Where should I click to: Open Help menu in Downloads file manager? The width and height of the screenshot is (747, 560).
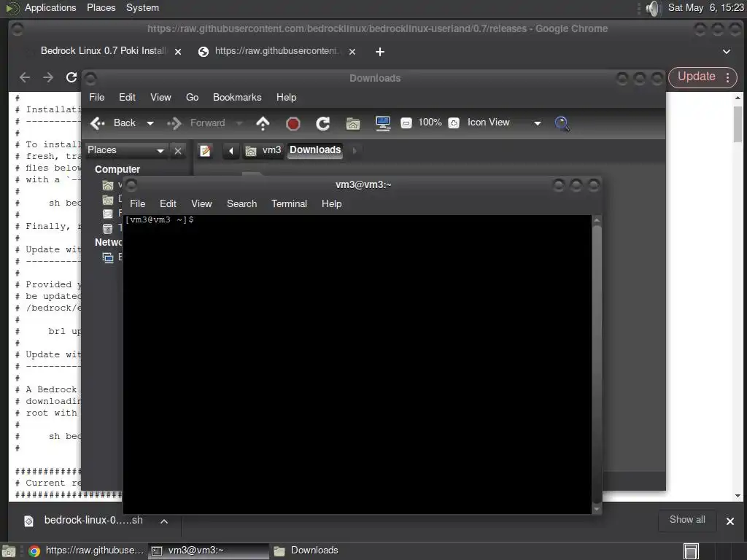click(x=286, y=97)
